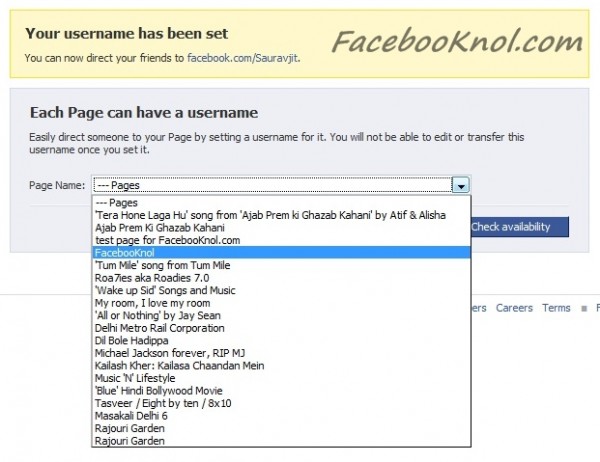Select the '--- Pages' placeholder option in list
The height and width of the screenshot is (462, 600).
point(281,202)
